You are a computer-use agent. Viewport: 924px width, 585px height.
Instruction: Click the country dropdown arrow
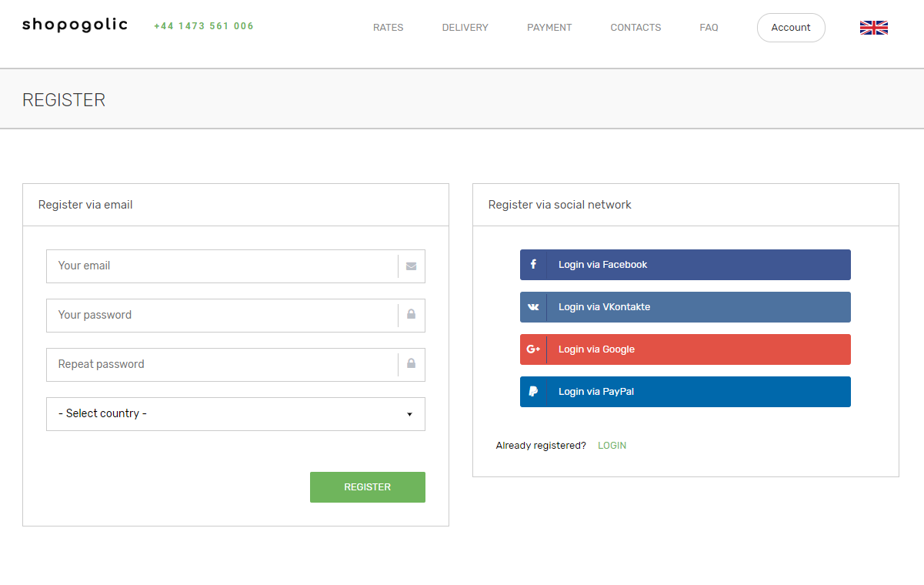click(x=409, y=414)
